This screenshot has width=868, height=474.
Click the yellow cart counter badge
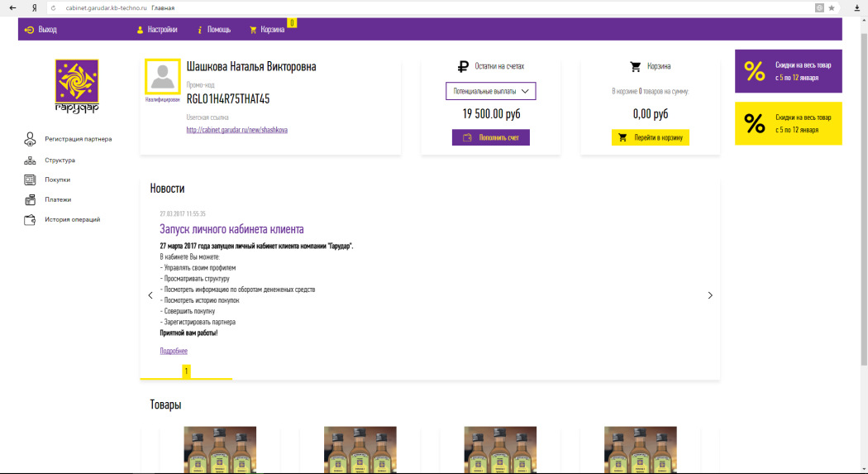coord(292,22)
